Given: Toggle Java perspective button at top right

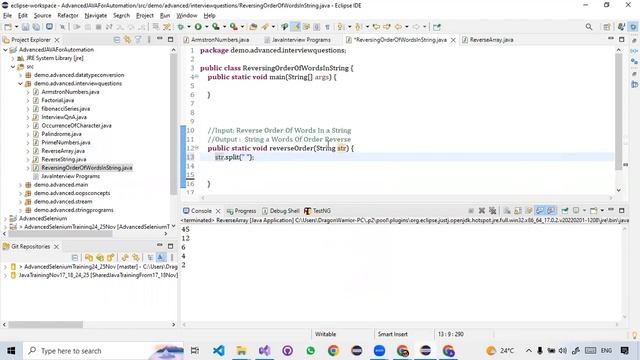Looking at the screenshot, I should (x=621, y=27).
